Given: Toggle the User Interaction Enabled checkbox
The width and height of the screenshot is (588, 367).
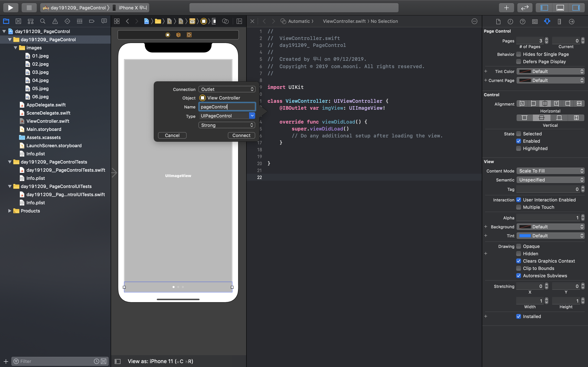Looking at the screenshot, I should (x=519, y=200).
